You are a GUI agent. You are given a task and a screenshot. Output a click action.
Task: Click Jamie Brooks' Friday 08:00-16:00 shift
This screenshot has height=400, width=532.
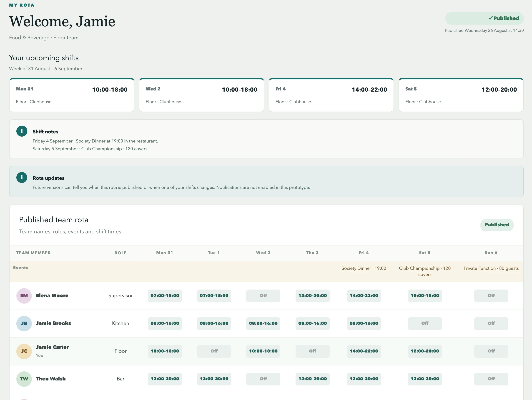pos(364,323)
